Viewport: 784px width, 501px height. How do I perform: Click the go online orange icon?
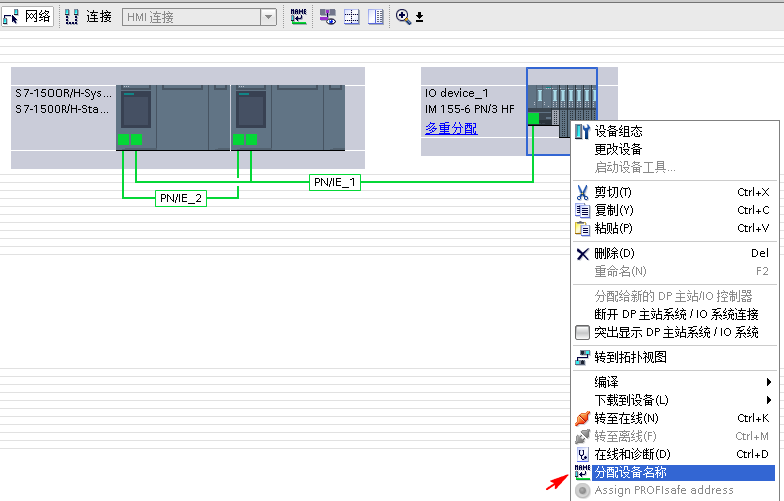point(582,418)
